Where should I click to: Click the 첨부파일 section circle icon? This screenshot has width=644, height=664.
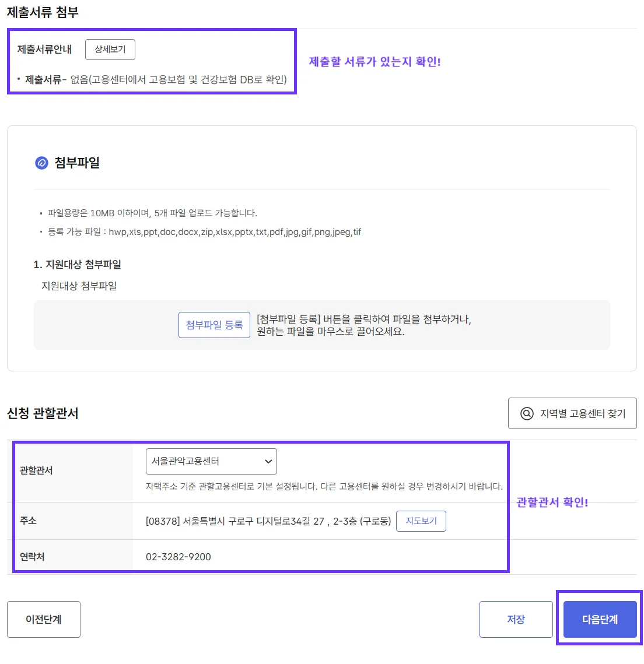pyautogui.click(x=40, y=163)
